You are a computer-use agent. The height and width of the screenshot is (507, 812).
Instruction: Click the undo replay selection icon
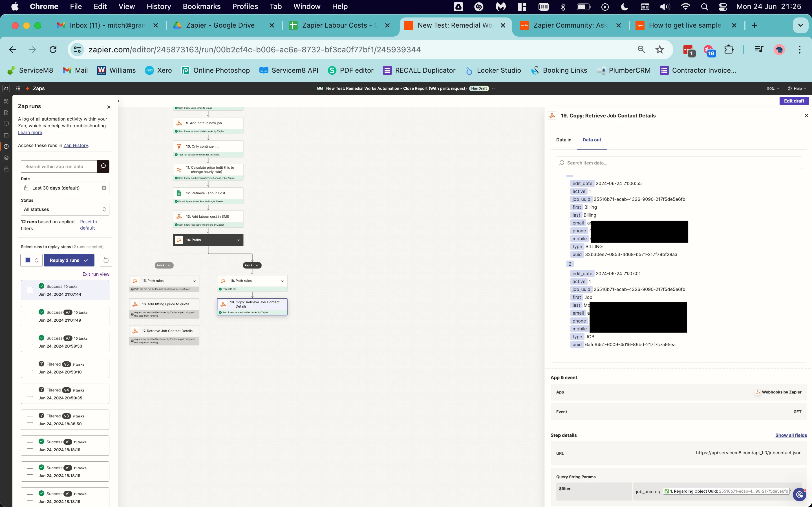[106, 260]
